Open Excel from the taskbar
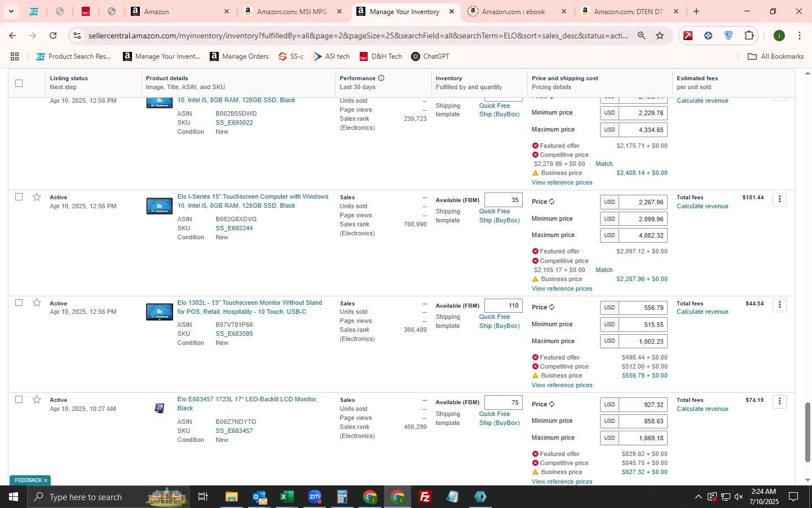The height and width of the screenshot is (508, 812). [287, 497]
